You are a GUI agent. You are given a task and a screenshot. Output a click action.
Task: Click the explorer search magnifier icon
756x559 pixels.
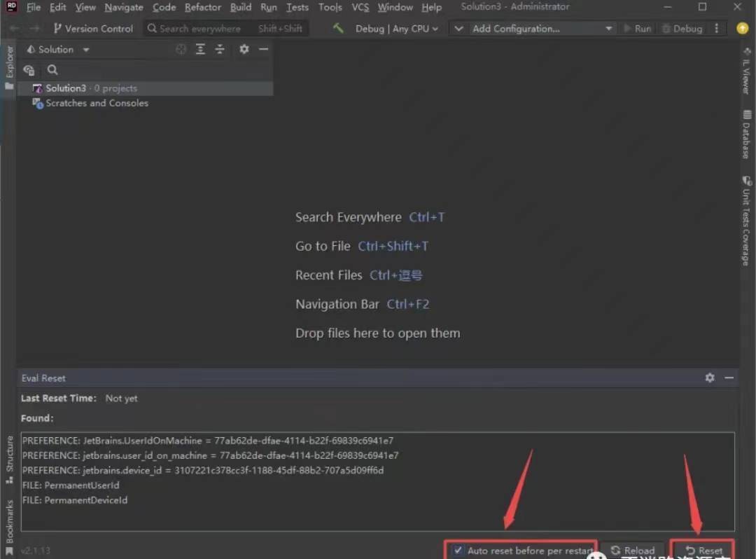[52, 71]
